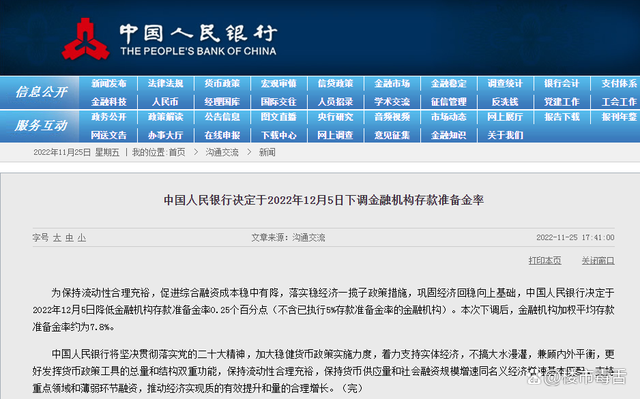This screenshot has width=640, height=399.
Task: Open the 关于我们 page
Action: (505, 135)
